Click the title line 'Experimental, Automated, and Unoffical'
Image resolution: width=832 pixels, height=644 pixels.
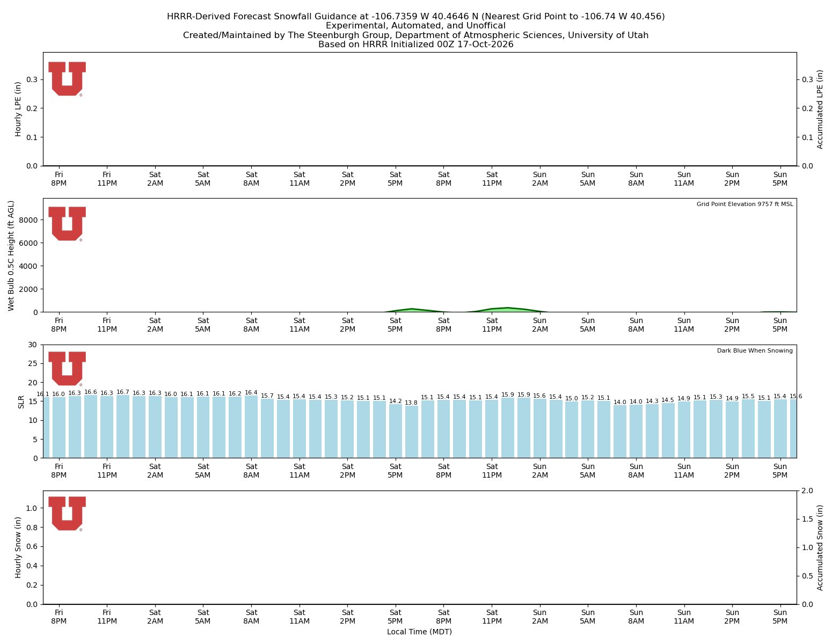click(x=416, y=26)
